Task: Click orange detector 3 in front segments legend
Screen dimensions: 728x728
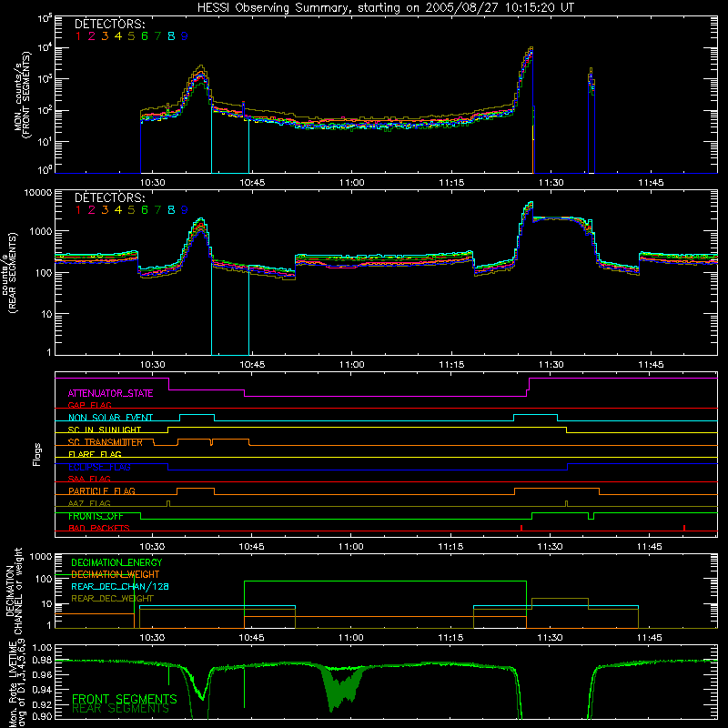Action: pyautogui.click(x=105, y=36)
